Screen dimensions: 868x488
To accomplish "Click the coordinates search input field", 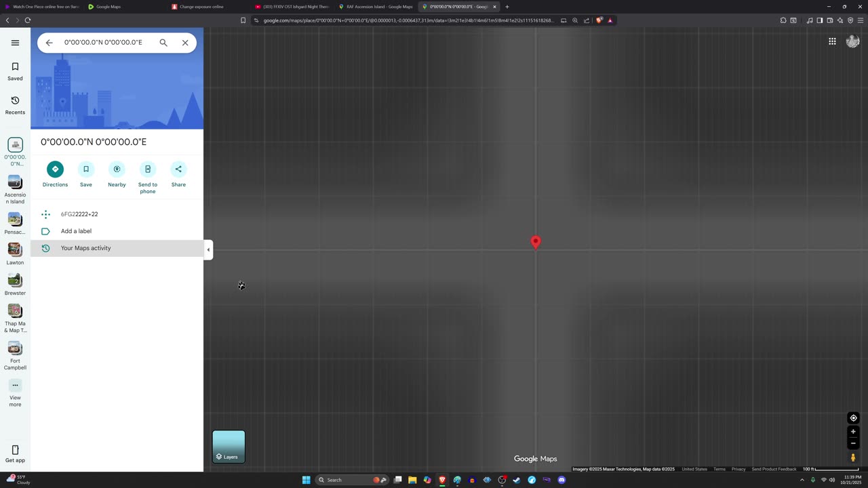I will [x=105, y=43].
